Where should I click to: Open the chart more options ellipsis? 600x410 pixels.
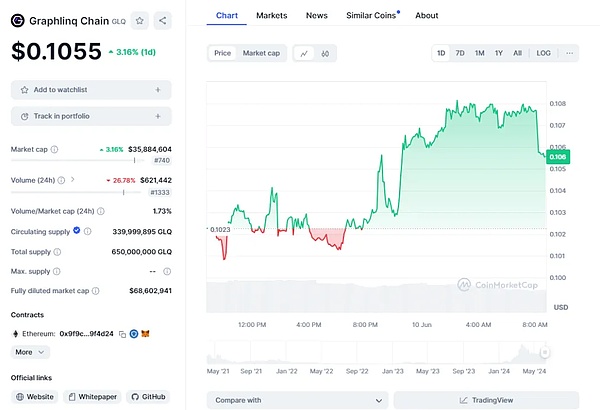click(x=569, y=53)
